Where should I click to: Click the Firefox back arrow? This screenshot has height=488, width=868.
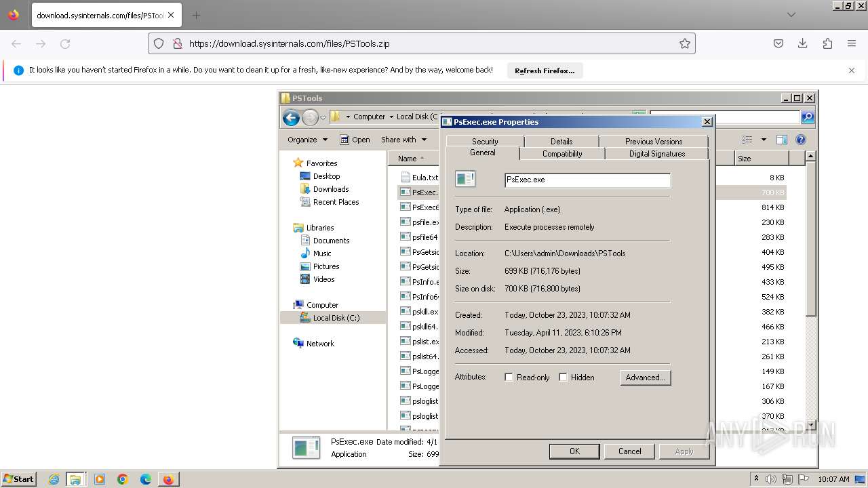coord(16,43)
